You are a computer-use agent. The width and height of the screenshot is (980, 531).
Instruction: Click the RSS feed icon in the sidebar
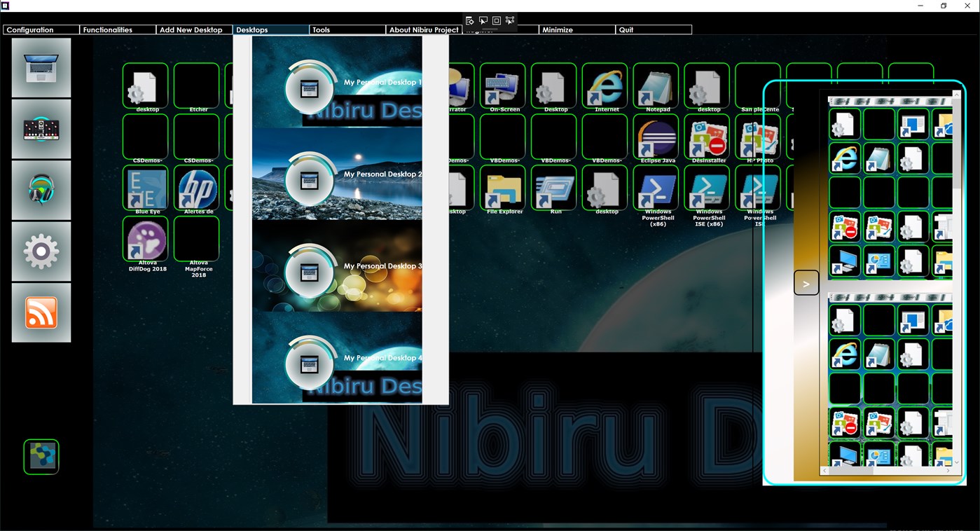point(41,311)
